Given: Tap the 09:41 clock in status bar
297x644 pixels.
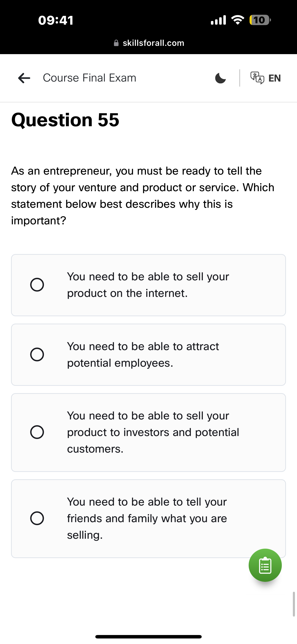Looking at the screenshot, I should 56,20.
